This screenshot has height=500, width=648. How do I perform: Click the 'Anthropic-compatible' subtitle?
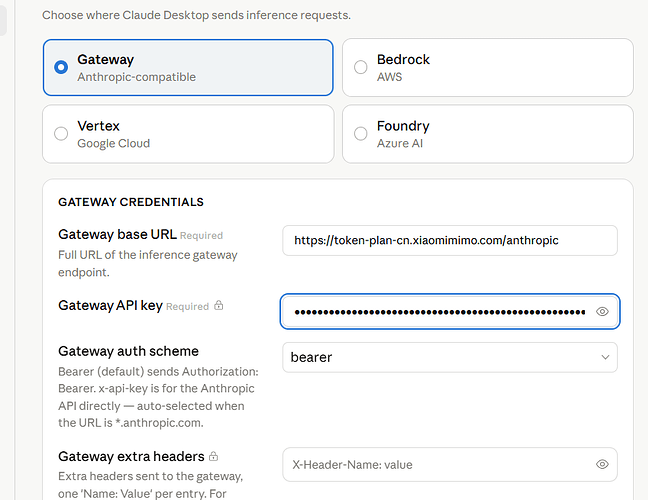(x=136, y=77)
